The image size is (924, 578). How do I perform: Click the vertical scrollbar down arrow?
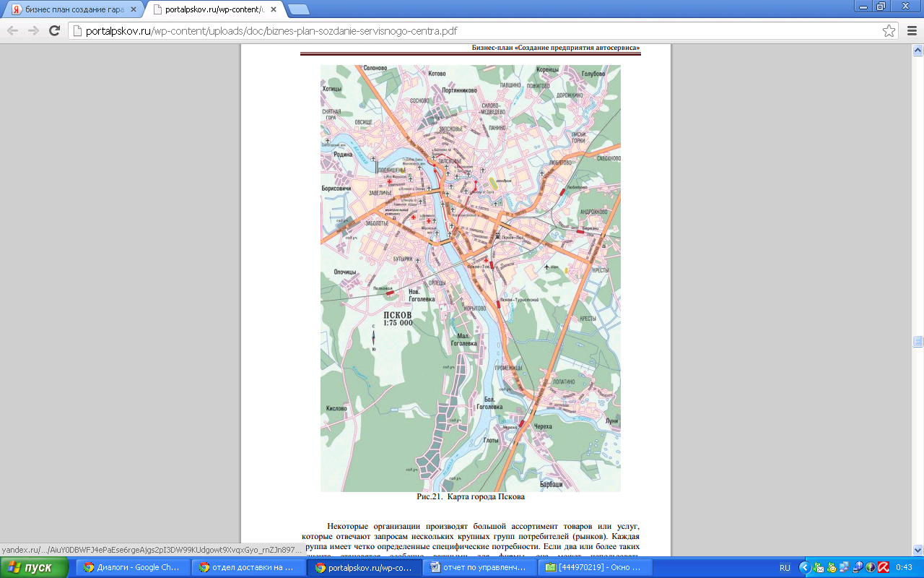pyautogui.click(x=918, y=550)
